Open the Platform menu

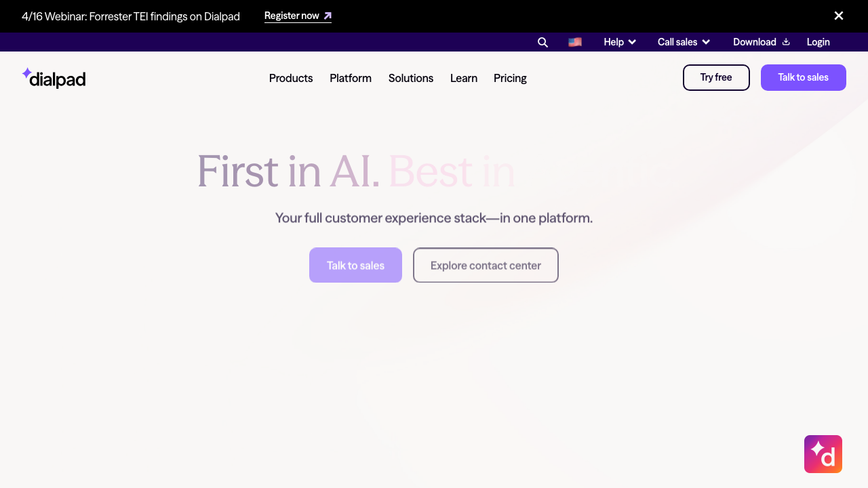pyautogui.click(x=351, y=78)
